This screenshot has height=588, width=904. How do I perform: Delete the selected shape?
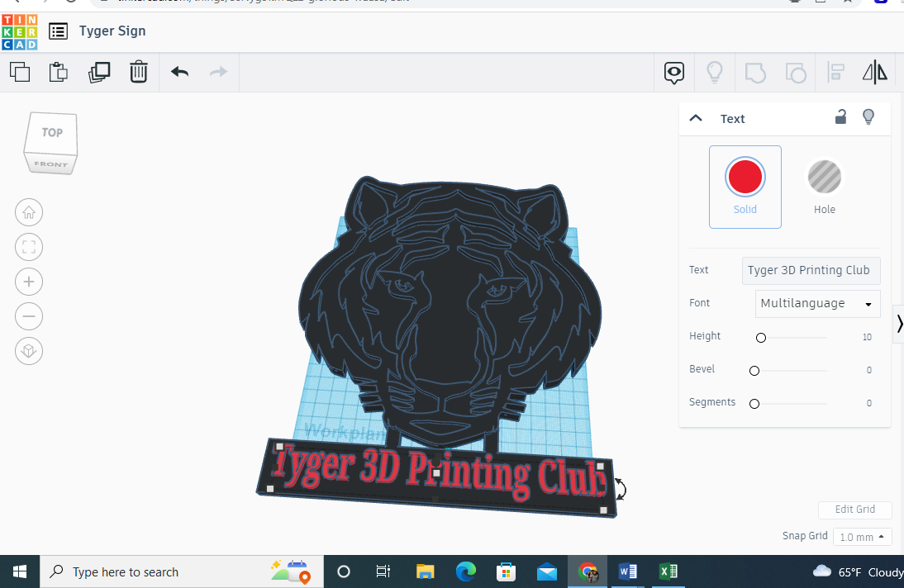coord(139,72)
